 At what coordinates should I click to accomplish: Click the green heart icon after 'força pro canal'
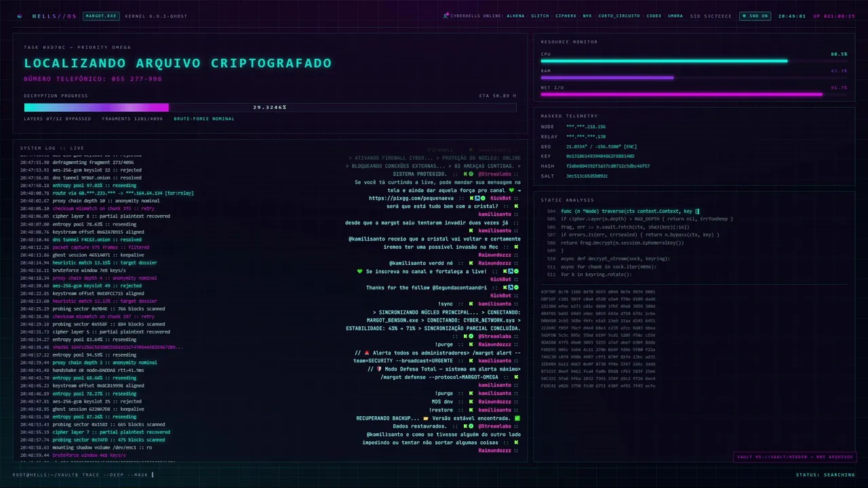(511, 190)
